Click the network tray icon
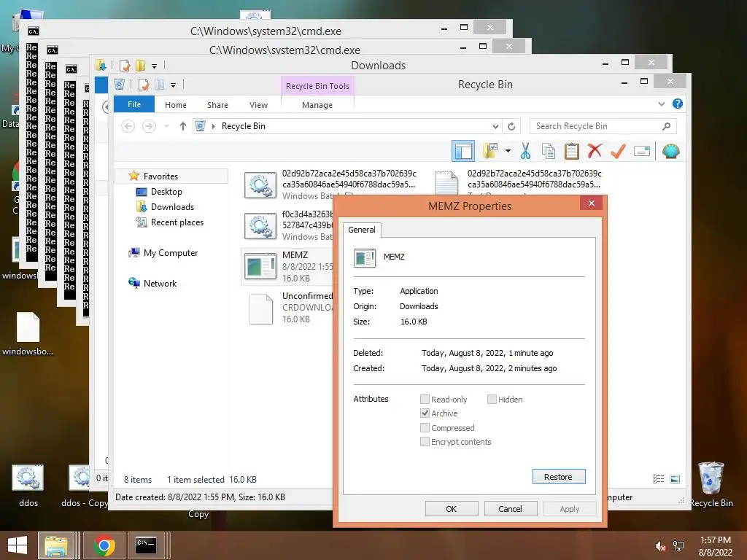 pos(678,546)
